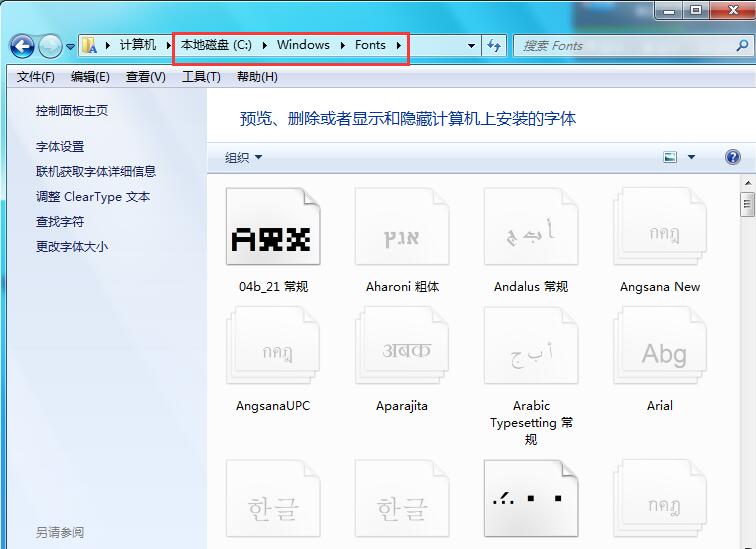Image resolution: width=756 pixels, height=549 pixels.
Task: Open 调整 ClearType 文本 link
Action: (x=93, y=197)
